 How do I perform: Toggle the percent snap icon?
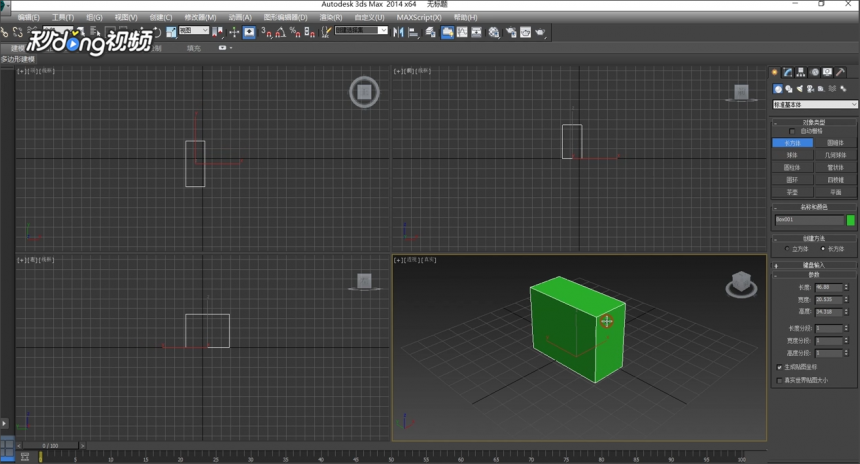point(295,32)
